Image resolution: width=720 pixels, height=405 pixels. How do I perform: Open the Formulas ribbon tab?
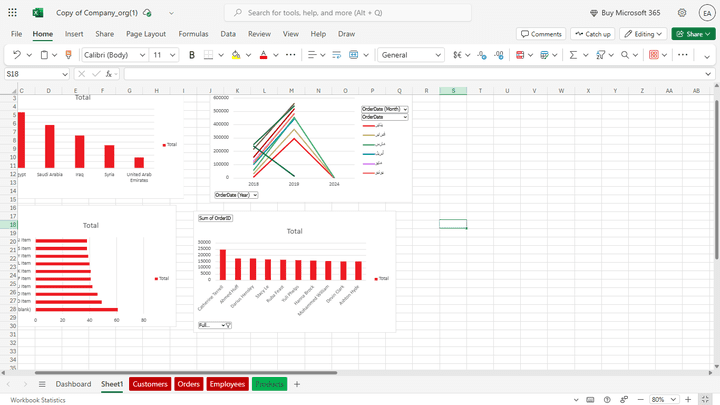coord(193,33)
